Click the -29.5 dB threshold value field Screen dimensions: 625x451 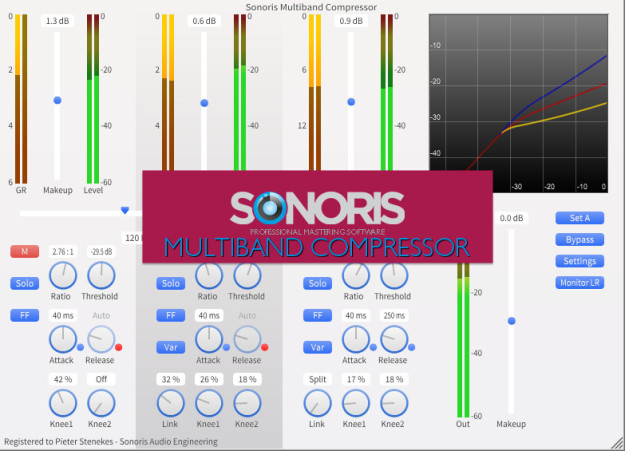click(x=101, y=252)
